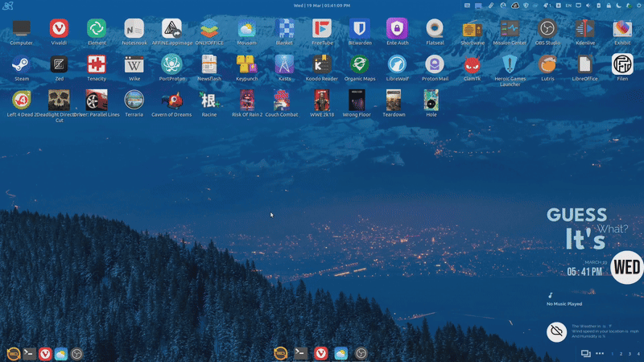The width and height of the screenshot is (644, 362).
Task: Open the Proton Mail desktop icon
Action: tap(434, 64)
